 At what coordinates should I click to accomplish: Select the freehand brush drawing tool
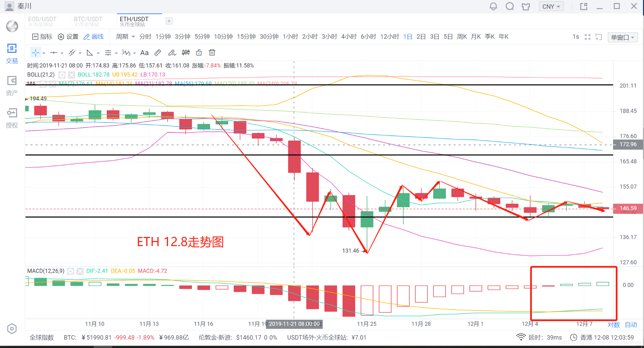pyautogui.click(x=172, y=53)
